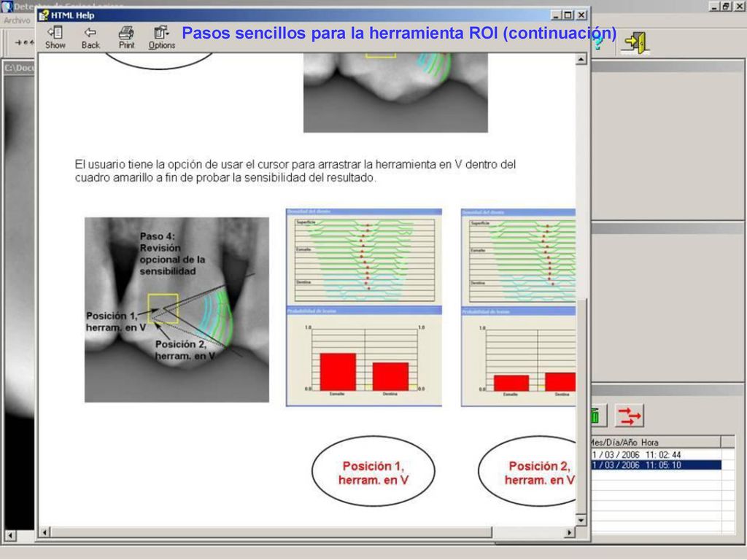This screenshot has height=560, width=747.
Task: Click the Mes/Día/Año Hora column header
Action: [657, 443]
